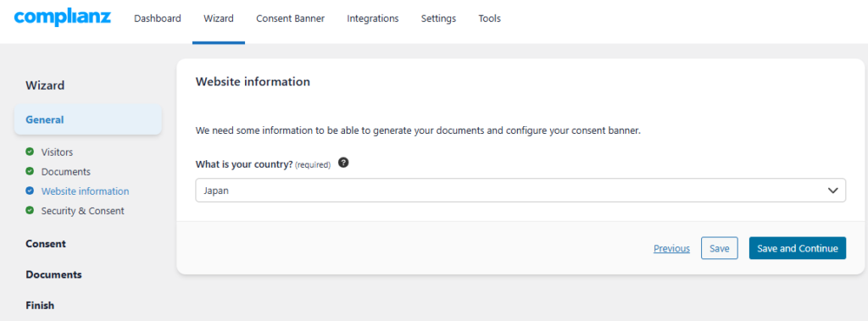Open the Finish section in wizard sidebar
868x321 pixels.
click(40, 306)
